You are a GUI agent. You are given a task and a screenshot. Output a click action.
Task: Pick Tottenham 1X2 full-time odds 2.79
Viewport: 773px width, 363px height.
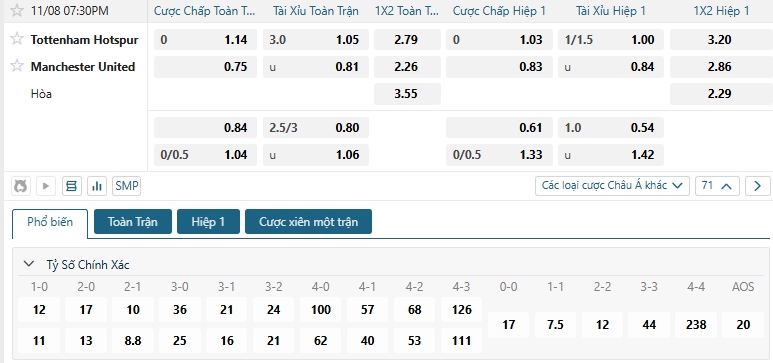coord(407,39)
